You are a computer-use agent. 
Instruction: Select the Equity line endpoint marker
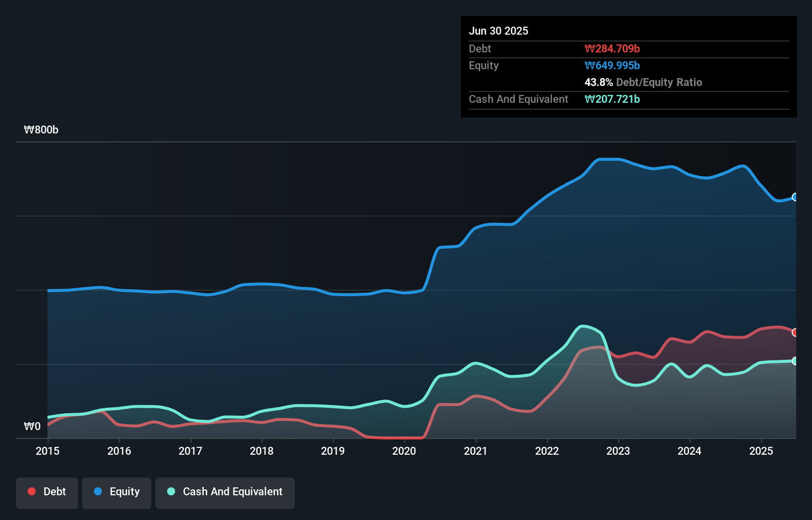point(795,197)
